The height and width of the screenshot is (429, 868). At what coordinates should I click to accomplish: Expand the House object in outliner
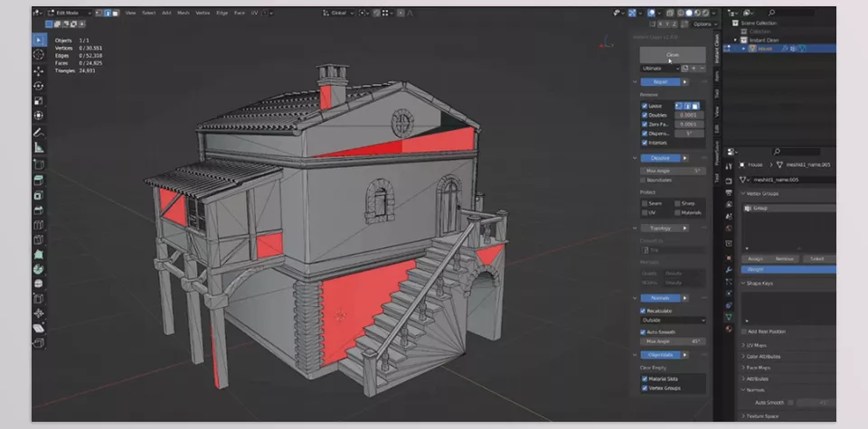(x=743, y=49)
